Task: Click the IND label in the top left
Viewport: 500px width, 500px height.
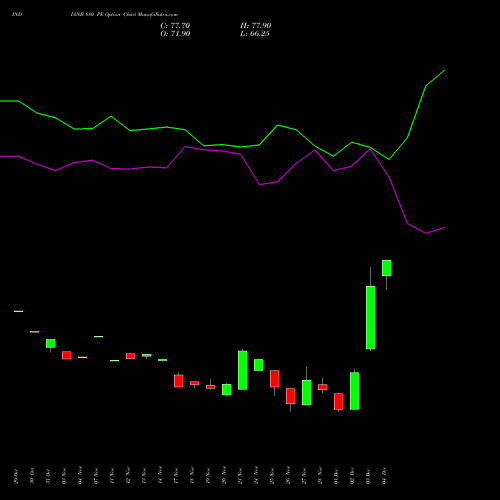Action: tap(17, 14)
